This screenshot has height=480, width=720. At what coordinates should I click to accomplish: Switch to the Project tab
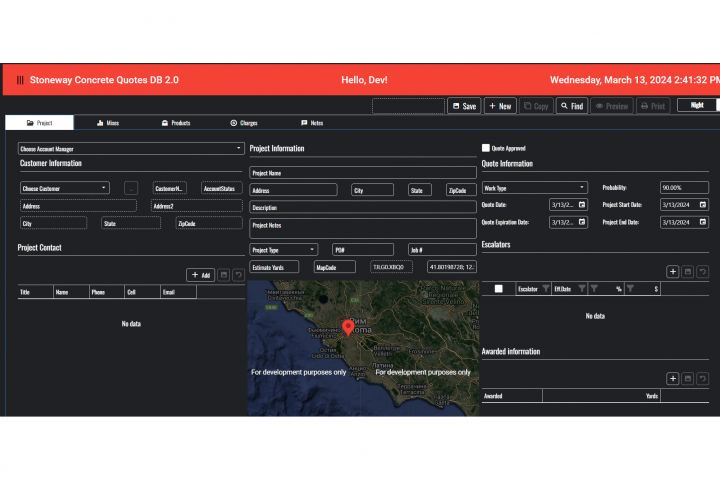point(39,123)
